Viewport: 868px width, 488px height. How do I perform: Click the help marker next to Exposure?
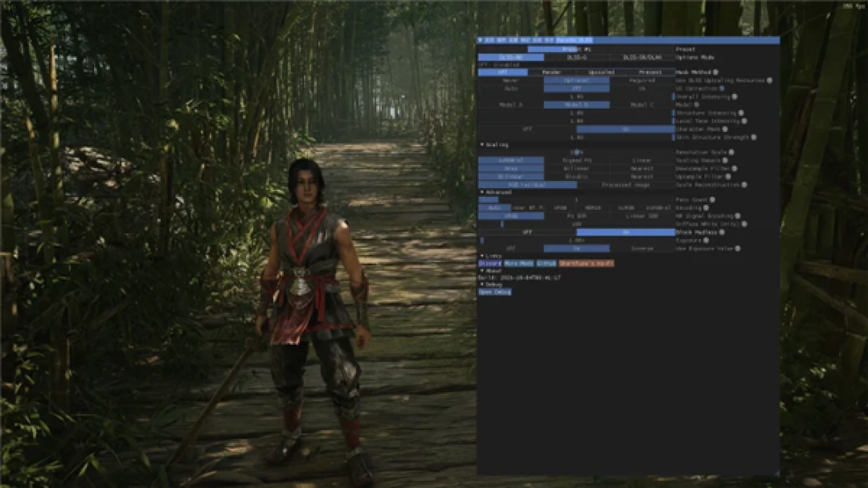tap(706, 240)
